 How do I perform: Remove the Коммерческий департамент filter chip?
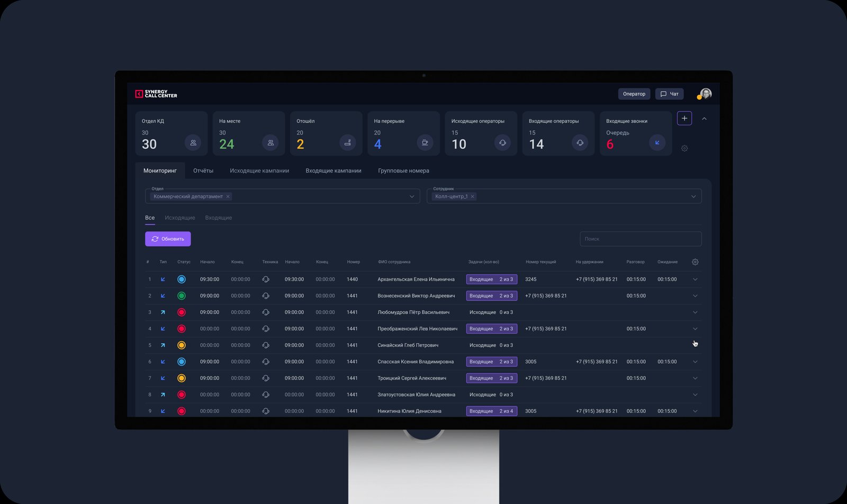point(228,196)
